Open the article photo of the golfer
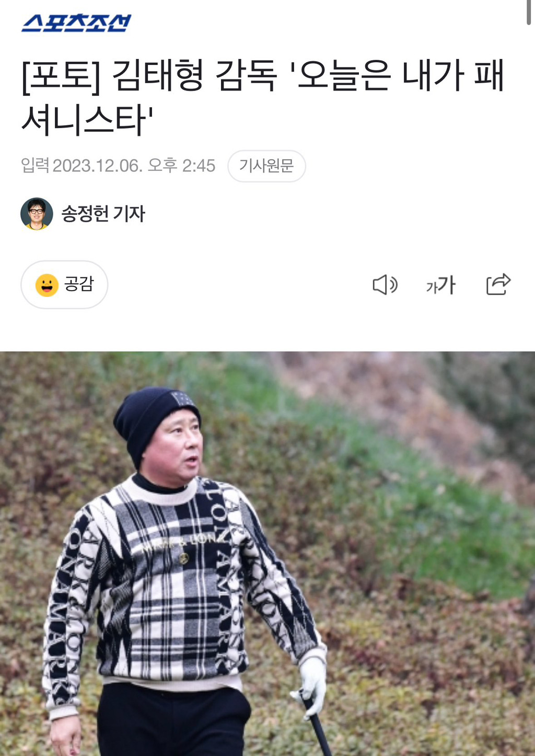 click(267, 554)
